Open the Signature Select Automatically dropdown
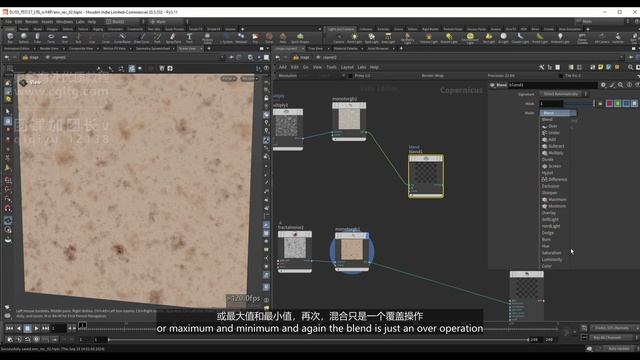The image size is (640, 360). coord(563,94)
